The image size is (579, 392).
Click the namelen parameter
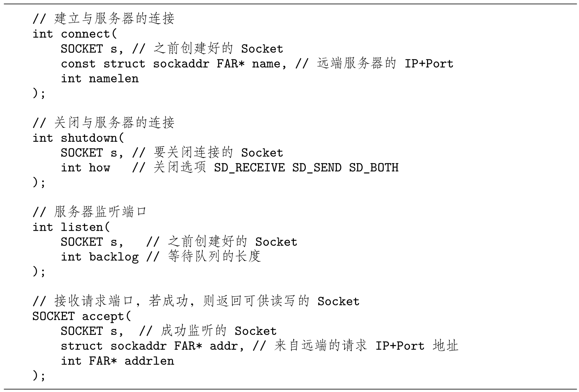(x=114, y=78)
